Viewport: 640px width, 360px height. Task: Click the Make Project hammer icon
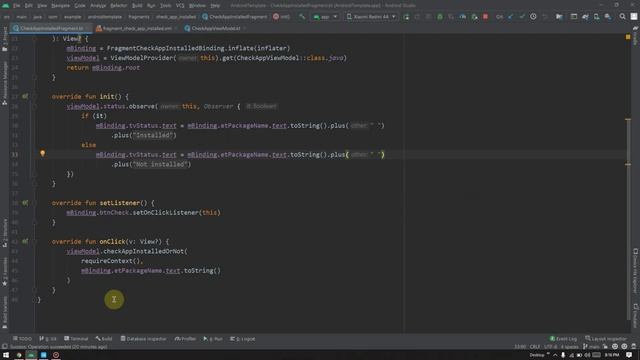coord(302,17)
